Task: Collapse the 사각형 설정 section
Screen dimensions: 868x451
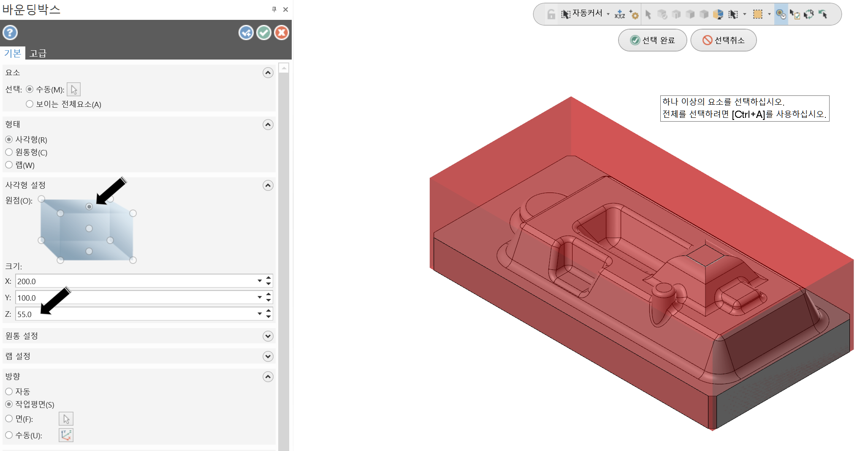Action: 268,185
